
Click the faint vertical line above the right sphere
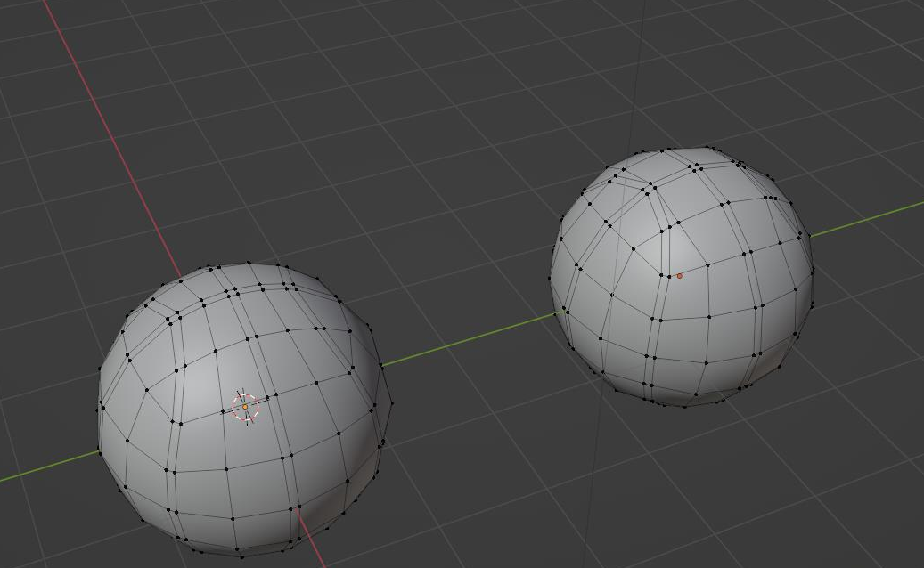click(635, 71)
